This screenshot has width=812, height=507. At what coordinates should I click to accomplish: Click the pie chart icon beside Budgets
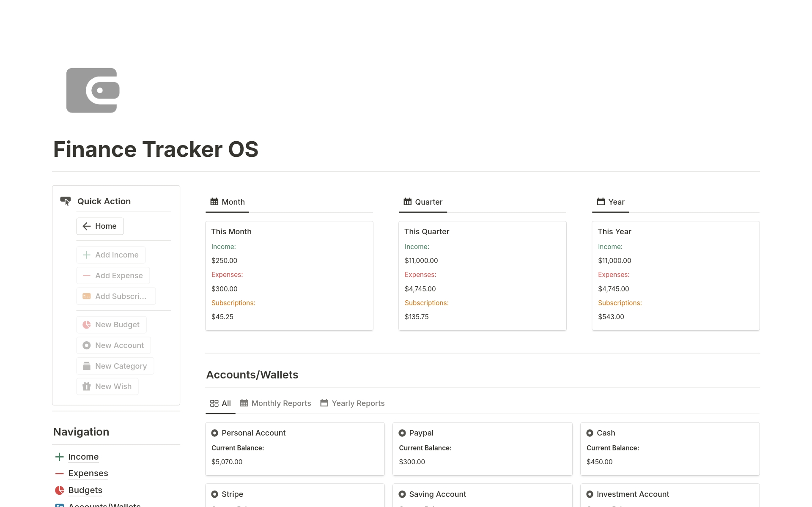(x=60, y=490)
